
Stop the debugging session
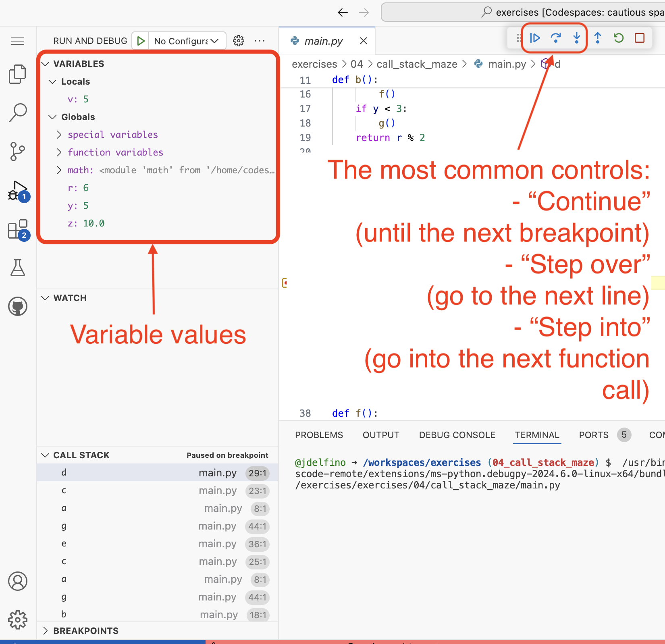[x=640, y=38]
